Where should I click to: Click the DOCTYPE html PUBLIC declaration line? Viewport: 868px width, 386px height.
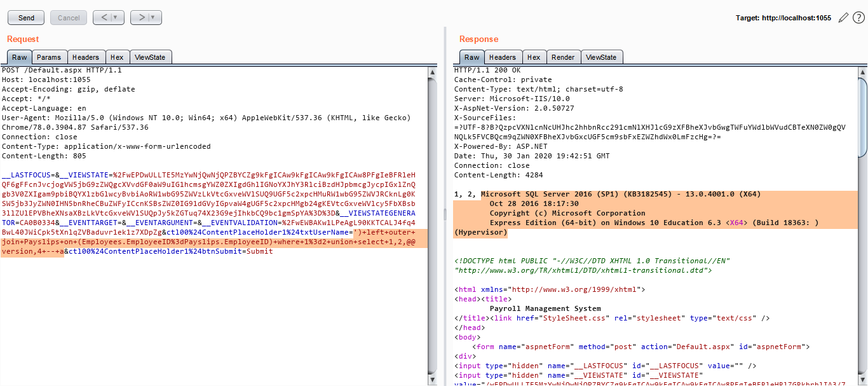pos(592,261)
